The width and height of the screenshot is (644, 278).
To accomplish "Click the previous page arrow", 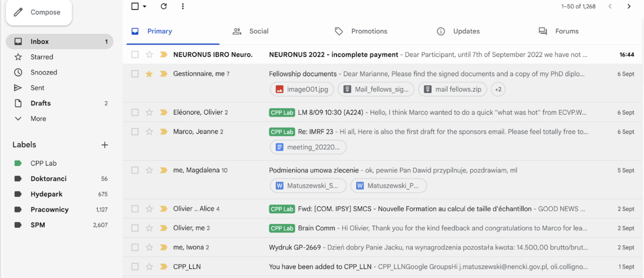I will tap(610, 6).
